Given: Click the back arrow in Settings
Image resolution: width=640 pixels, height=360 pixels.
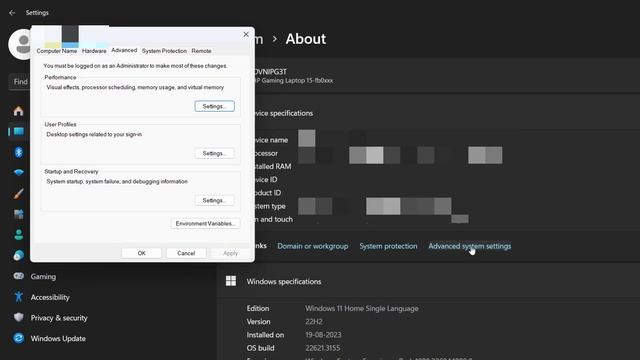Looking at the screenshot, I should coord(12,13).
